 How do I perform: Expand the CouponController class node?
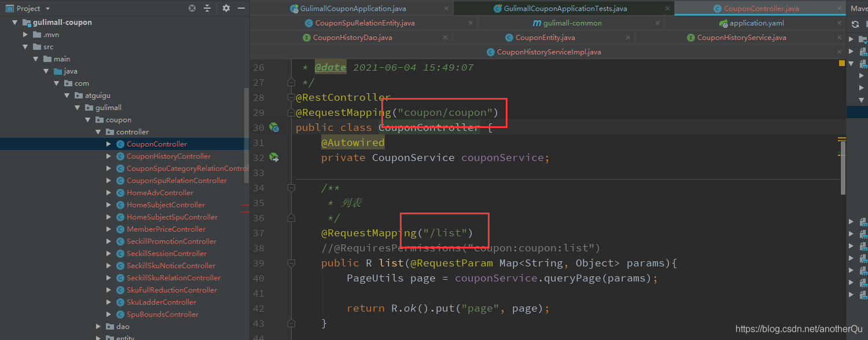click(x=109, y=144)
